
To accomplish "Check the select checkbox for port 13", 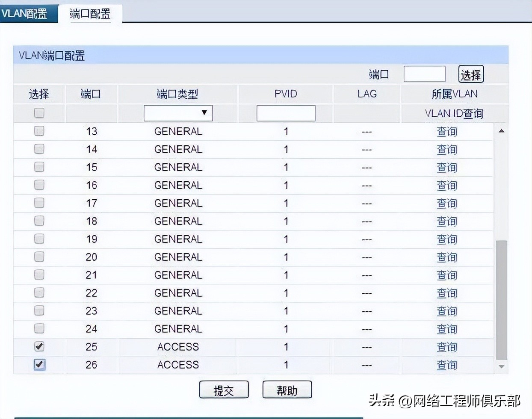I will pos(39,131).
